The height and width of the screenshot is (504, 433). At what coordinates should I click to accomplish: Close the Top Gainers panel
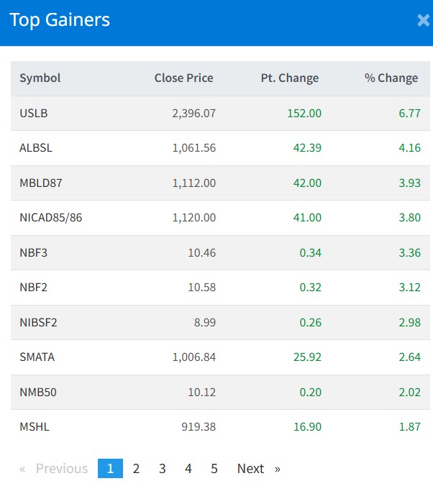(423, 20)
